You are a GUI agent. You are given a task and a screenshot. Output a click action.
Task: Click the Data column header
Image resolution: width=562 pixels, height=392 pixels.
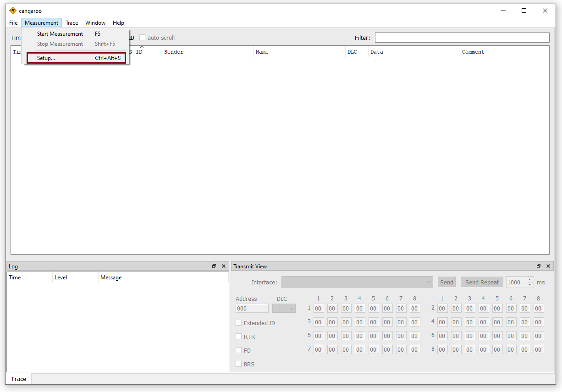tap(414, 52)
